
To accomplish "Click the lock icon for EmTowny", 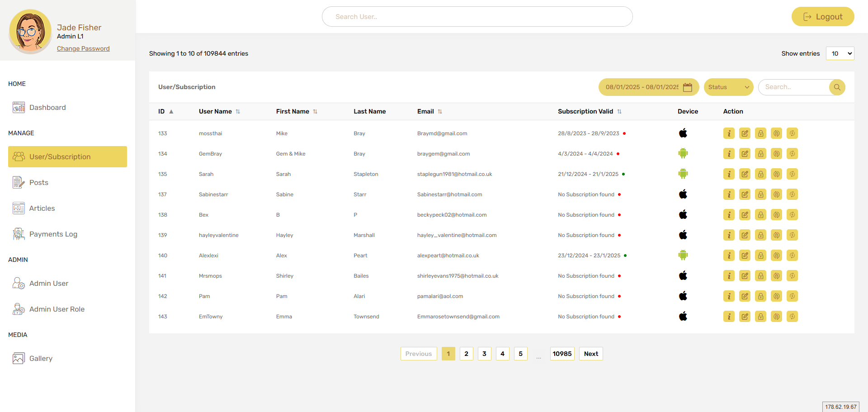I will pos(760,317).
